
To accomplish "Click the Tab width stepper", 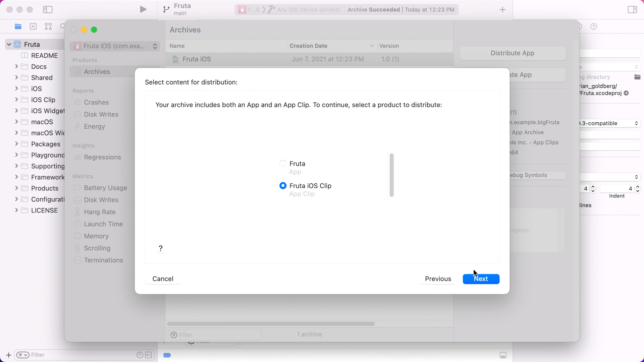I will pyautogui.click(x=593, y=189).
